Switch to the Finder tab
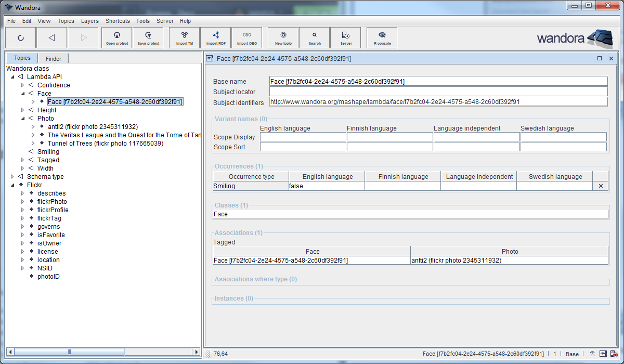Screen dimensions: 624x364 coord(53,59)
